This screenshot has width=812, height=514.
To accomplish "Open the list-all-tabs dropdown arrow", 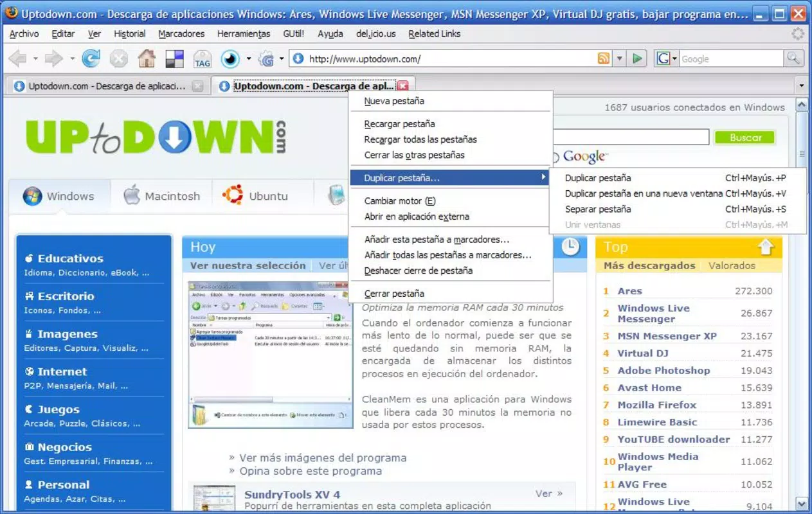I will (801, 85).
